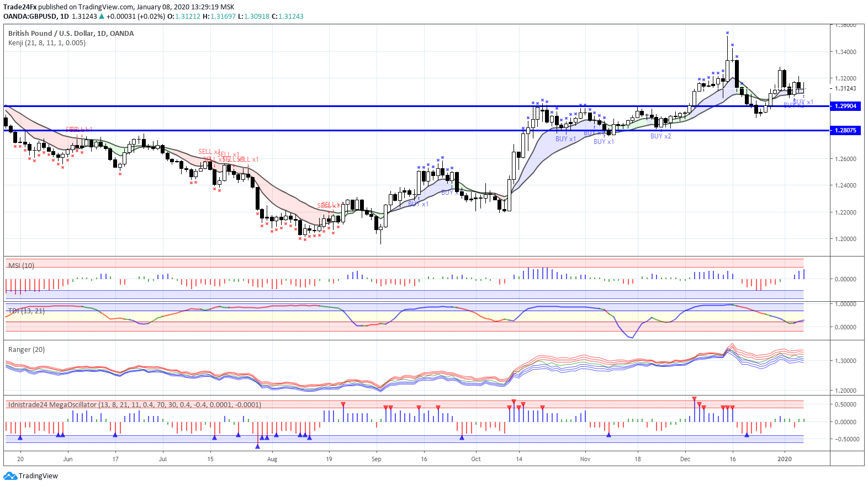The image size is (868, 486).
Task: Click the 1.26000 price axis label
Action: point(845,159)
